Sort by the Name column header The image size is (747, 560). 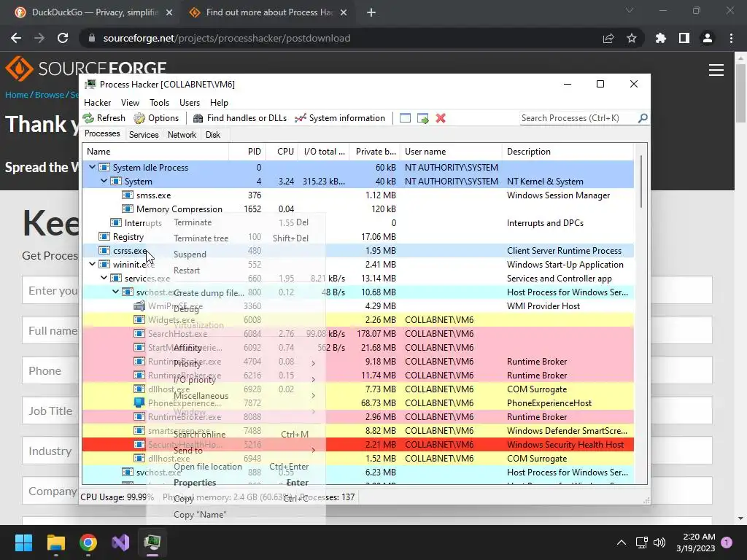[155, 152]
